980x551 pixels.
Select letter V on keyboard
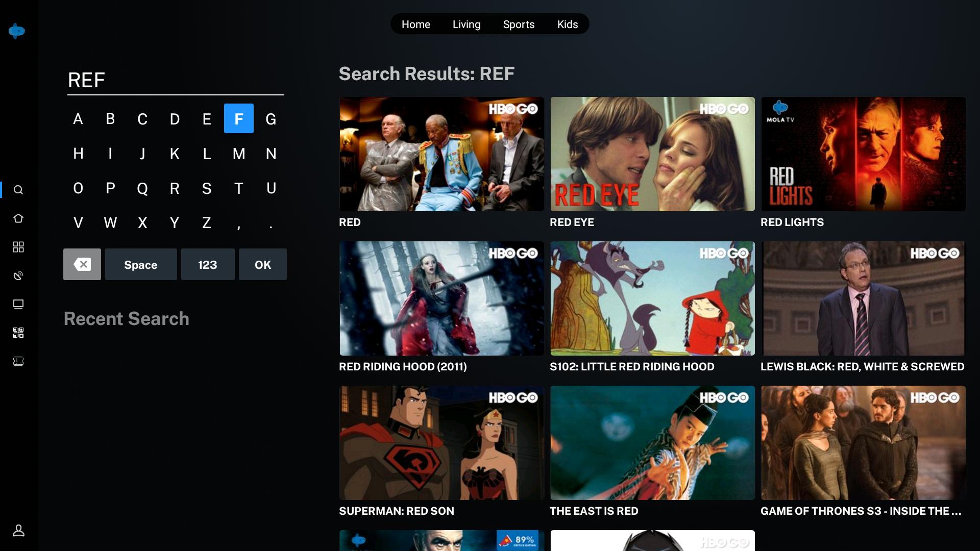pos(78,222)
